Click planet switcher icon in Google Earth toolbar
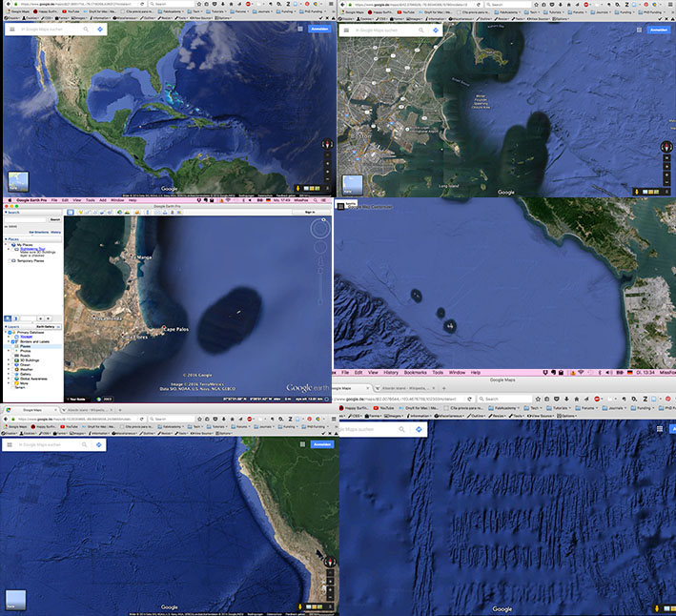 pos(137,212)
